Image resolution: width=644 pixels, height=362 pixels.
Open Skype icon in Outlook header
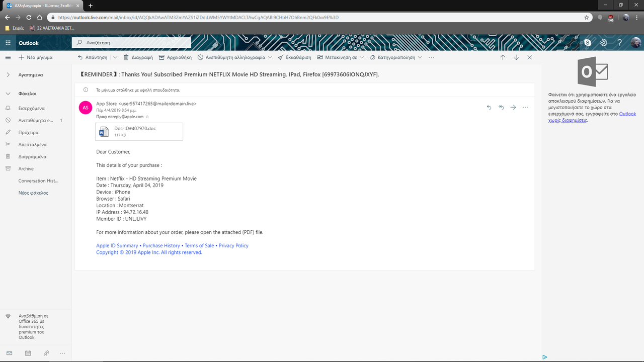point(588,43)
